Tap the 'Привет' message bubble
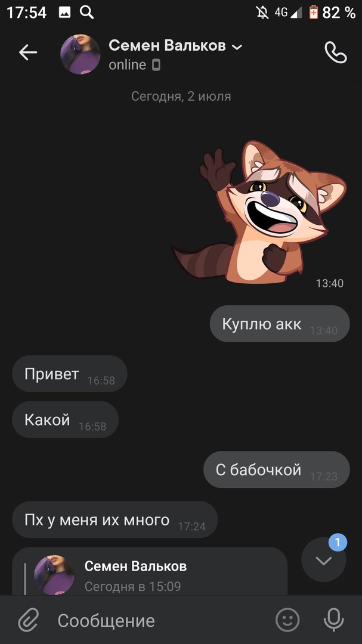362x644 pixels. tap(69, 374)
